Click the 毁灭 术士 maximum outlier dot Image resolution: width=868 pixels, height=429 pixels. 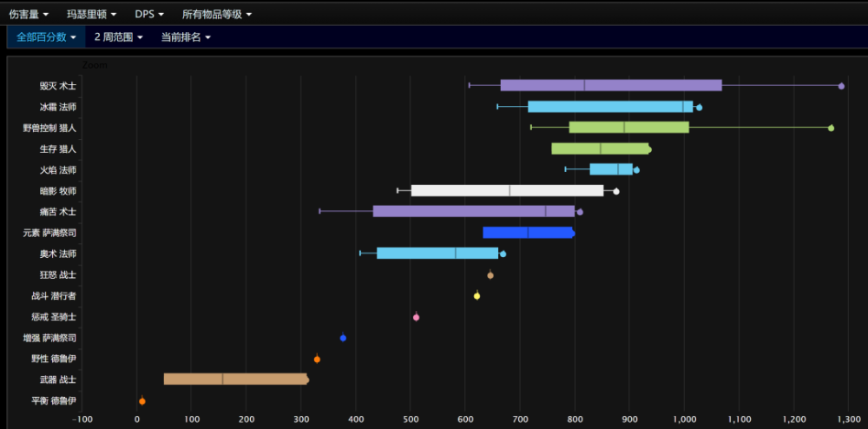tap(841, 86)
